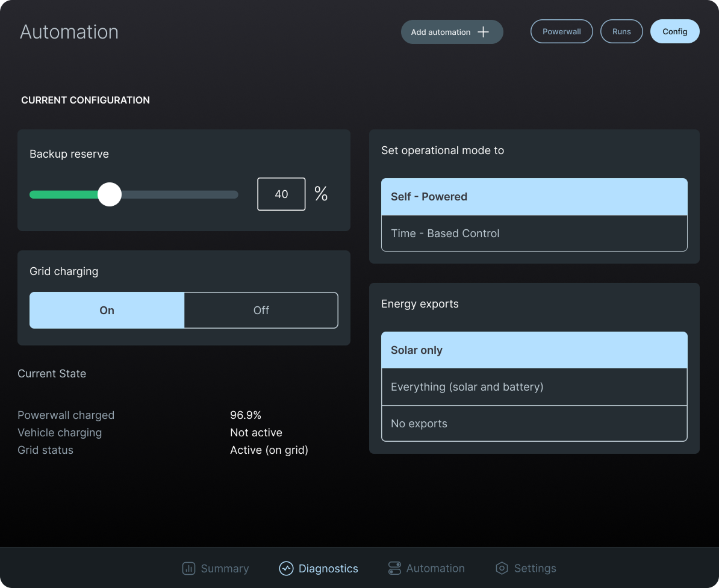Screen dimensions: 719x588
Task: Click the Energy exports label
Action: pyautogui.click(x=420, y=304)
